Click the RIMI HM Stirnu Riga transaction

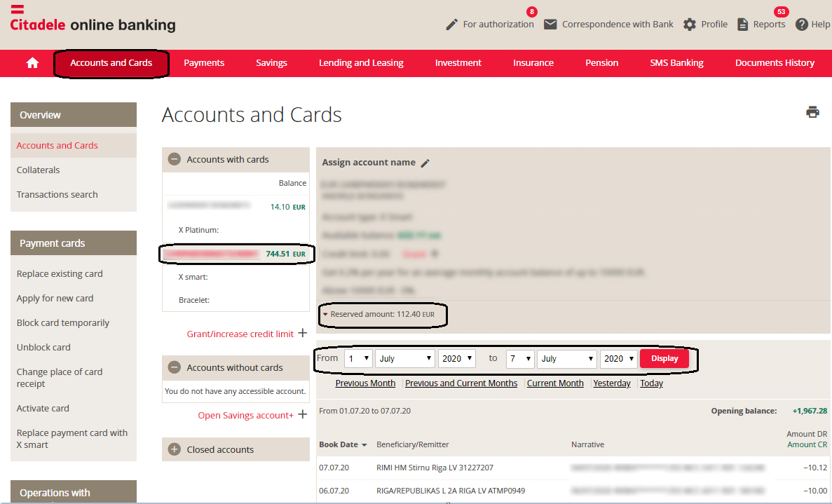573,468
